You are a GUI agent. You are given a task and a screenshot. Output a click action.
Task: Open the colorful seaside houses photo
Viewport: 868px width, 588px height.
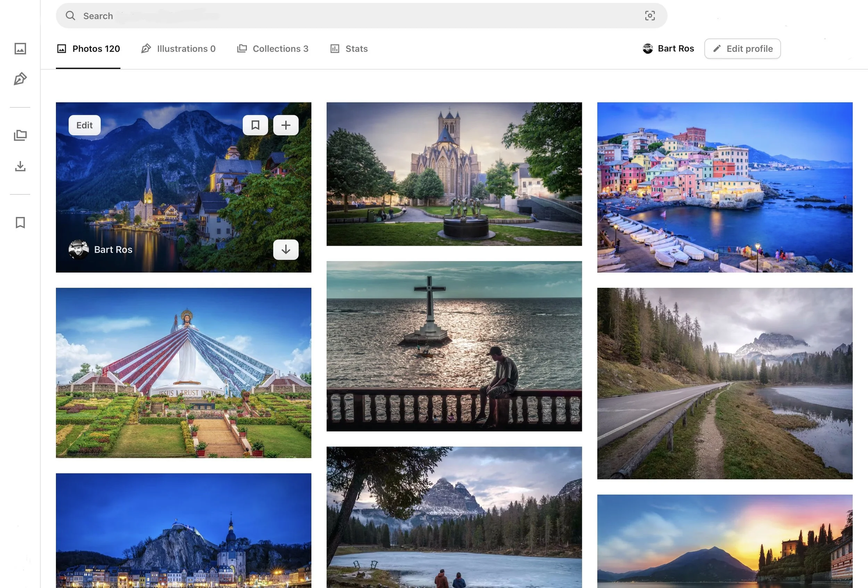click(725, 187)
